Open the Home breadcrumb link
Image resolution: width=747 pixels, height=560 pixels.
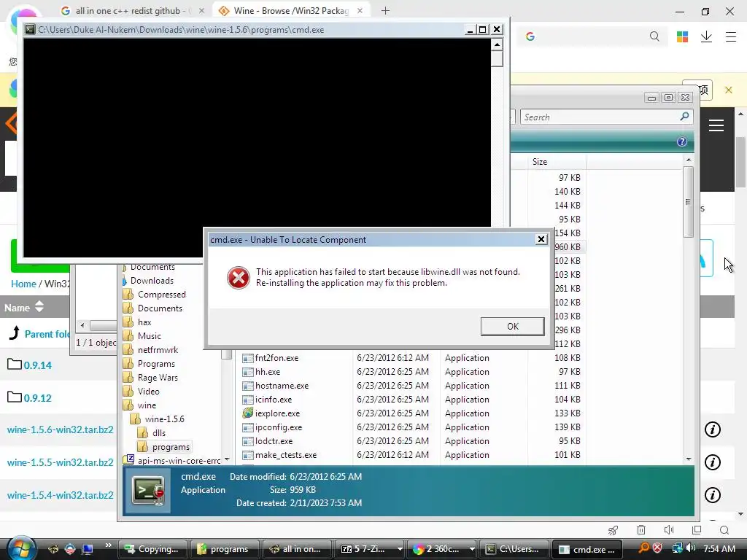tap(23, 284)
